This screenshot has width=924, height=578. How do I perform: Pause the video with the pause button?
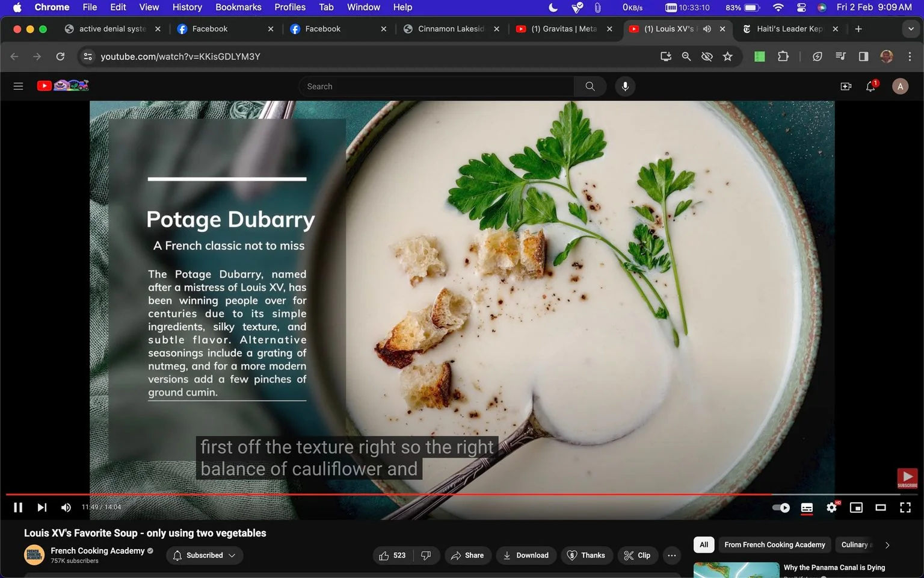coord(18,508)
